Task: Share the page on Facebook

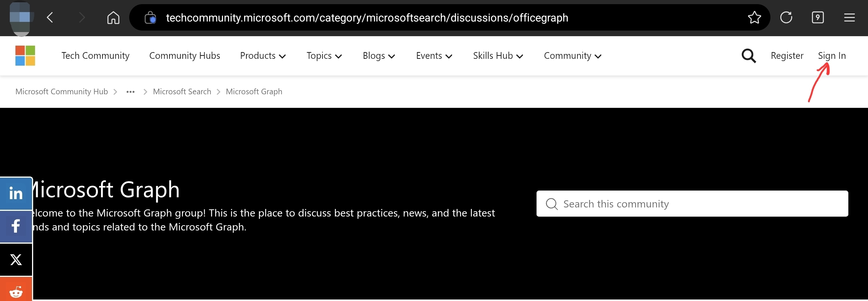Action: (16, 226)
